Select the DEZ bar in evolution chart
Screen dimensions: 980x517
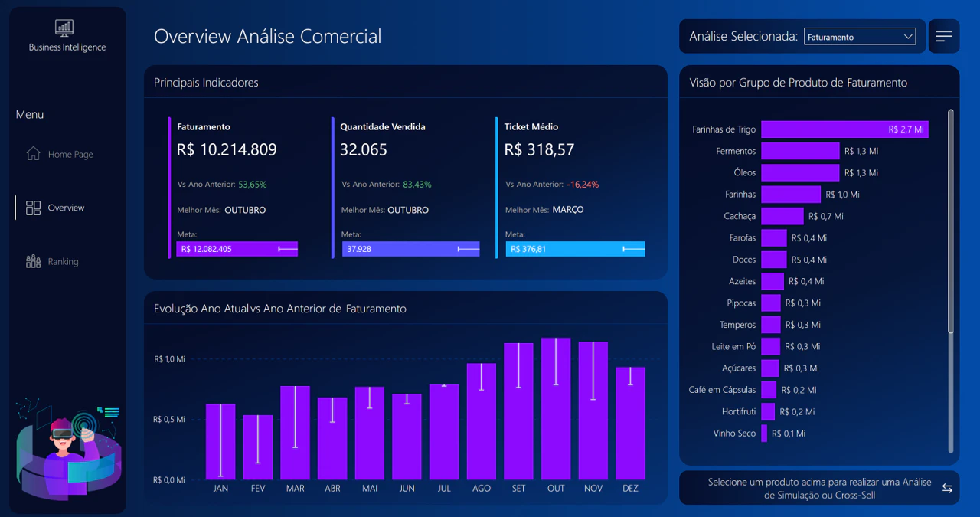tap(630, 424)
